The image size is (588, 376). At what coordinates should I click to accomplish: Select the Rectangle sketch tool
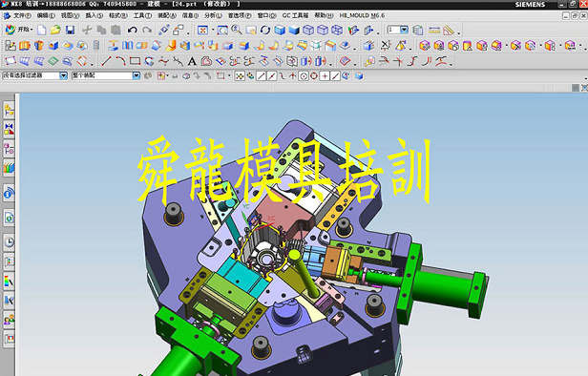click(135, 61)
